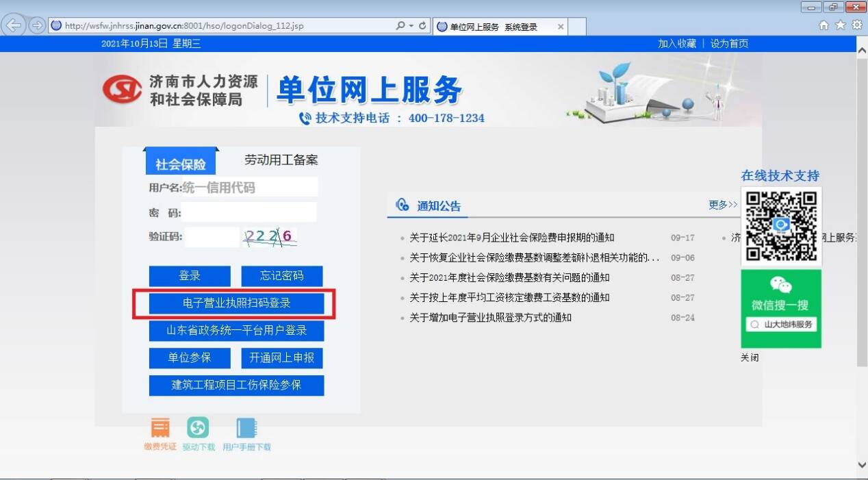
Task: Click the 在线技术支持 QR code image
Action: tap(780, 226)
